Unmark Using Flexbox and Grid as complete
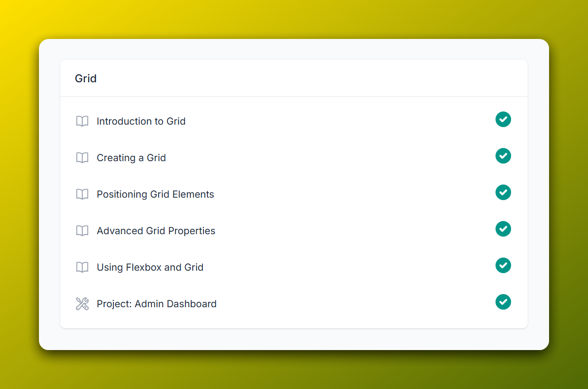This screenshot has height=389, width=588. [x=503, y=265]
